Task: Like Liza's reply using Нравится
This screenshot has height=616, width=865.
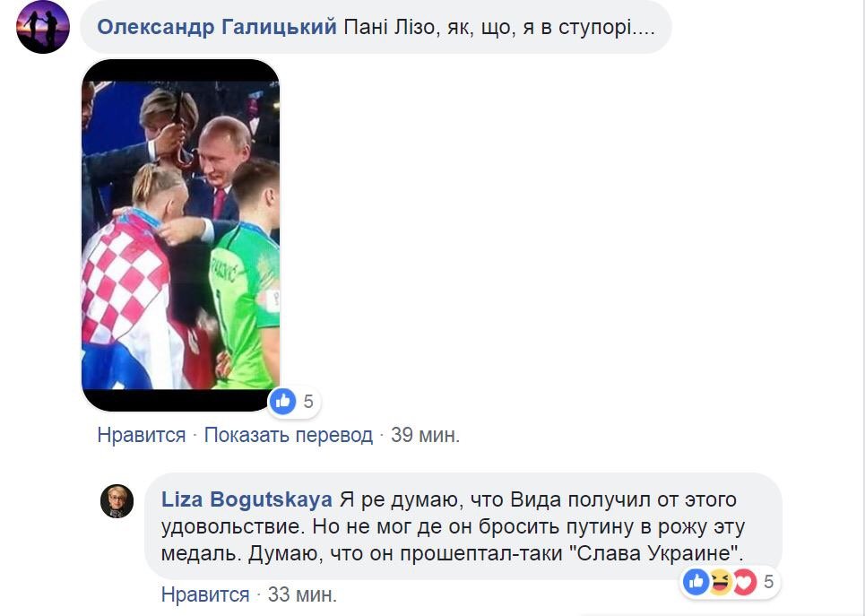Action: point(205,594)
